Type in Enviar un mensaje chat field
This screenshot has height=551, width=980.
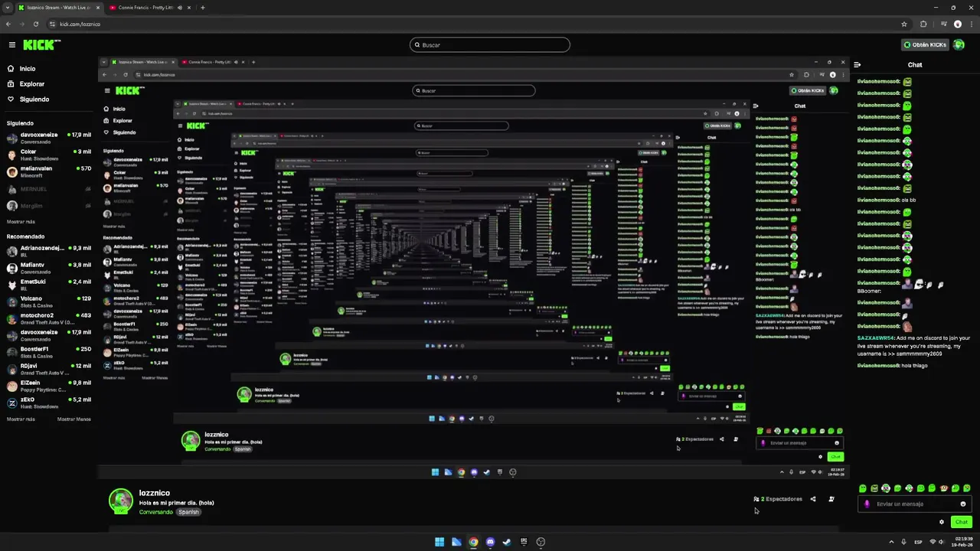[x=915, y=504]
